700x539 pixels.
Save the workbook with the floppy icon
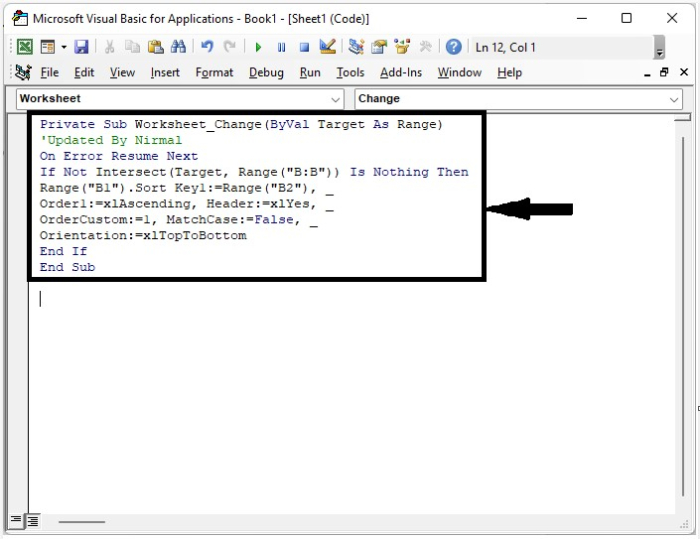pos(81,47)
